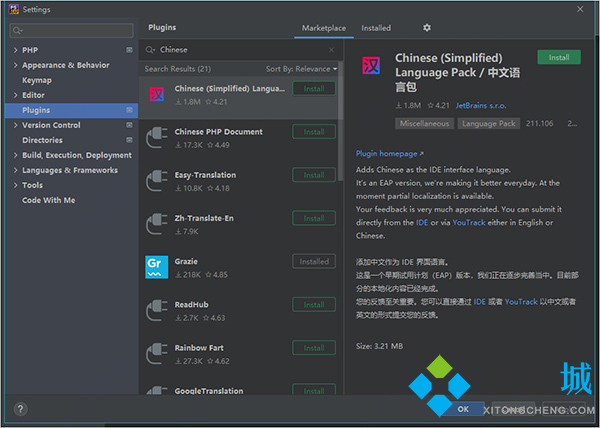Click the Search Results (21) label
The height and width of the screenshot is (428, 600).
(x=178, y=69)
